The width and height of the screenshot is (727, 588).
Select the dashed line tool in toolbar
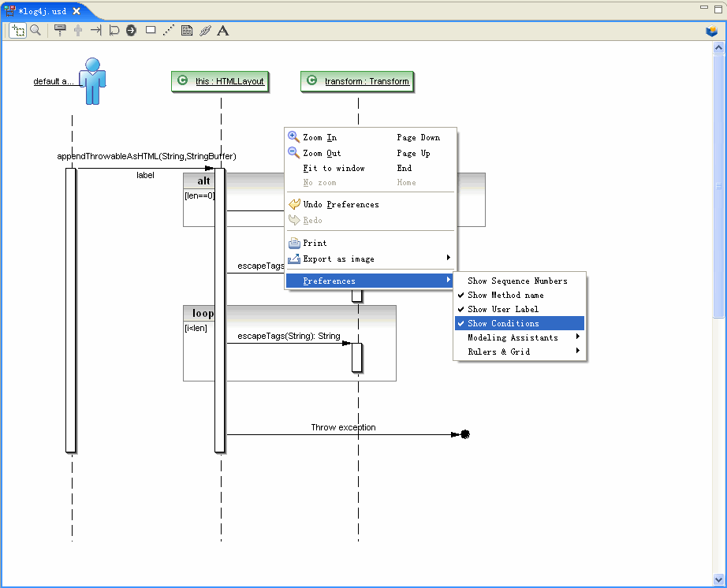click(169, 31)
